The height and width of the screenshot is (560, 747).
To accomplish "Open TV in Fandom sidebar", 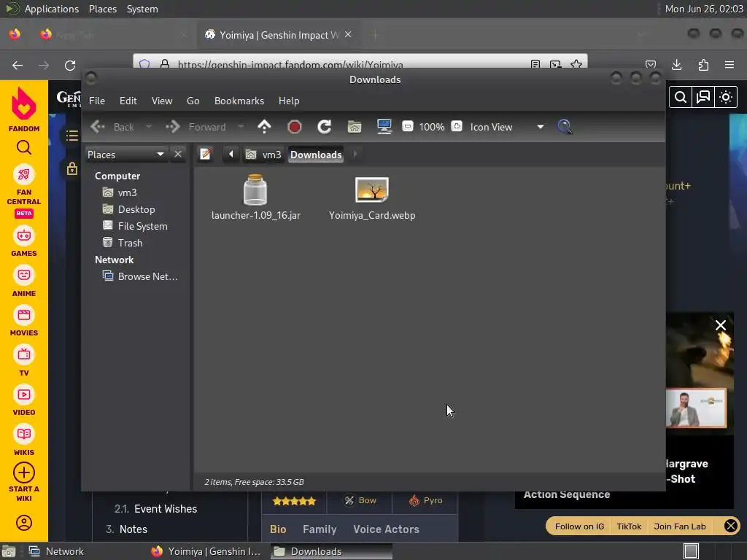I will click(x=24, y=362).
